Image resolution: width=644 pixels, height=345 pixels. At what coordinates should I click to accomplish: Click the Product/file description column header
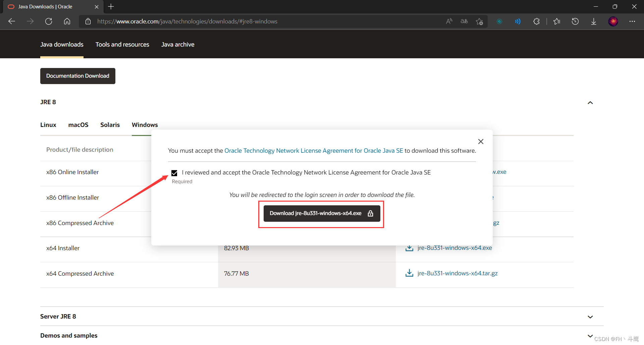pyautogui.click(x=80, y=150)
